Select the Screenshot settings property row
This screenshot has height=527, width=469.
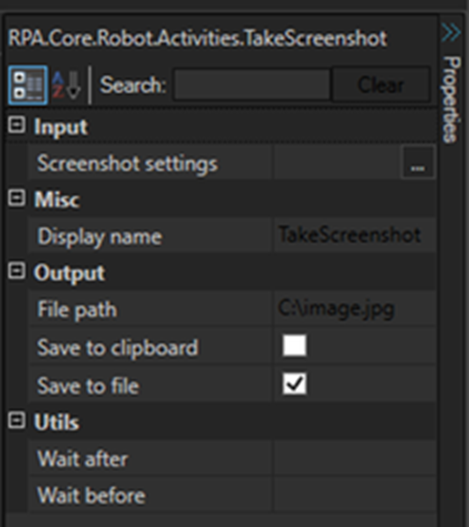click(233, 162)
